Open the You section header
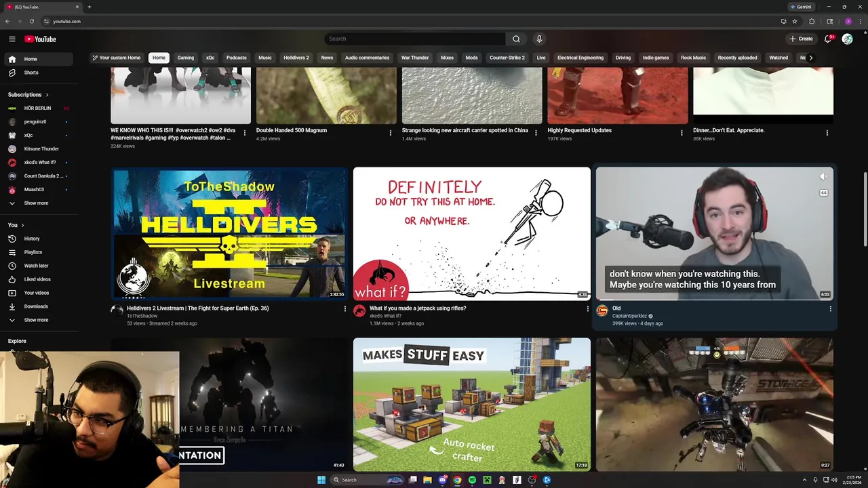 click(x=16, y=225)
